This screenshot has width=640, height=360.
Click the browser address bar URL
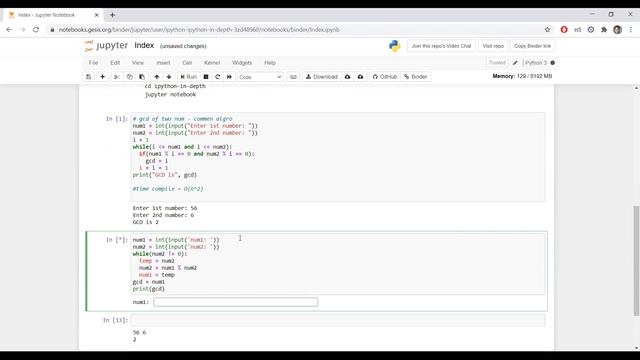click(199, 30)
